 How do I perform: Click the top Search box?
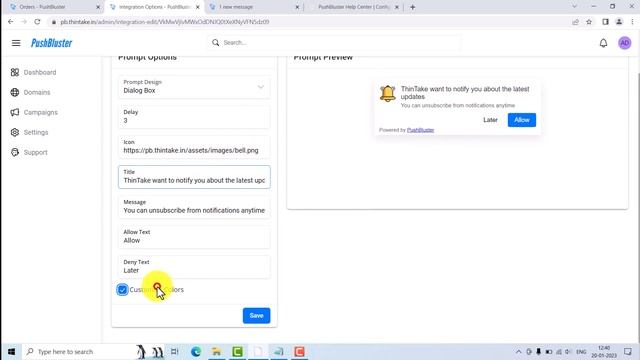point(335,42)
